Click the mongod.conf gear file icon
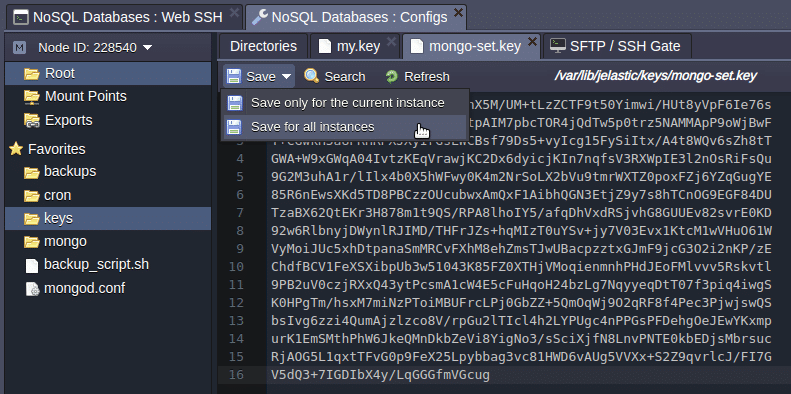Viewport: 791px width, 394px height. [32, 289]
